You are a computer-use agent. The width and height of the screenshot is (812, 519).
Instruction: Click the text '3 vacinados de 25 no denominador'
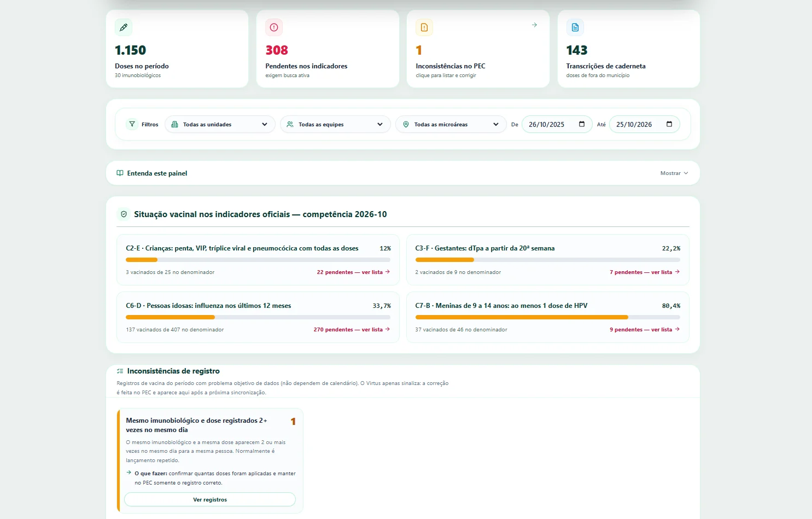tap(170, 272)
